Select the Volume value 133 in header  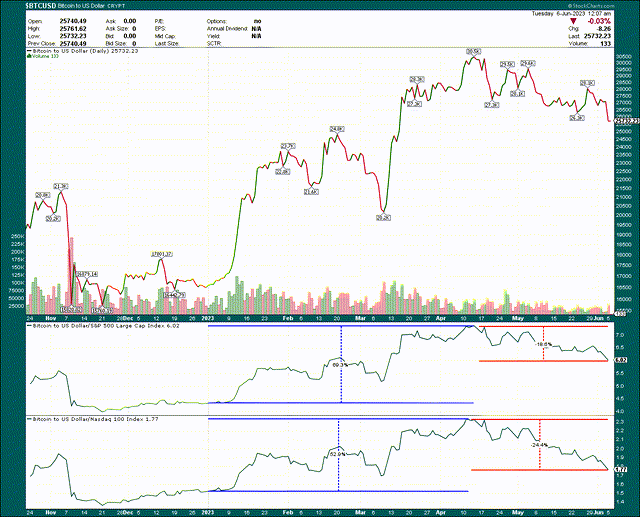pos(606,44)
